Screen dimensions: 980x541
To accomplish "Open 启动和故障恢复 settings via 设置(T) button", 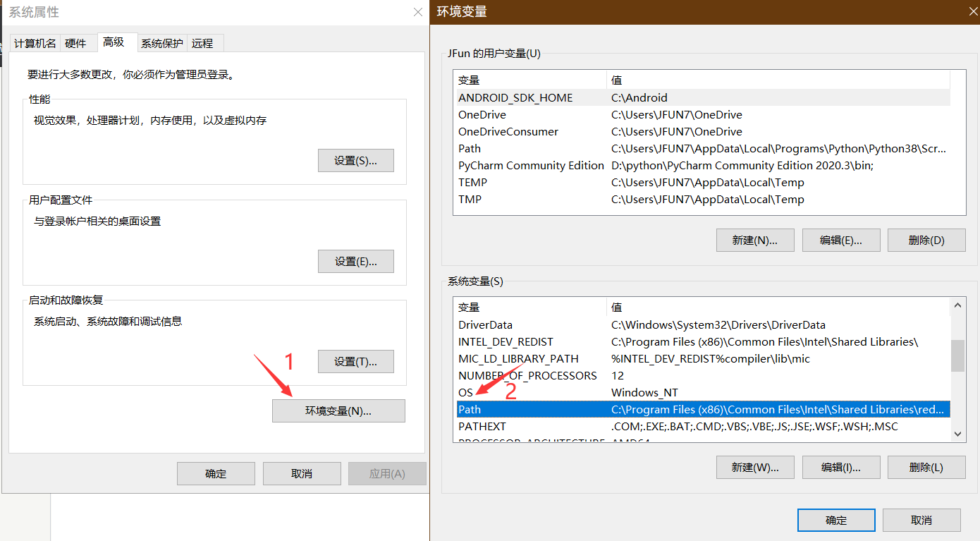I will pyautogui.click(x=355, y=361).
